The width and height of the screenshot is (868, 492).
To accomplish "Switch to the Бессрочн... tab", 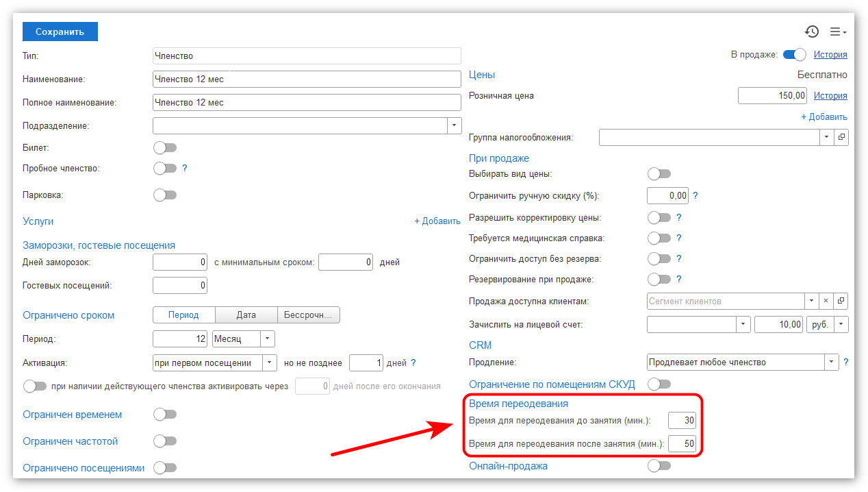I will (x=309, y=315).
